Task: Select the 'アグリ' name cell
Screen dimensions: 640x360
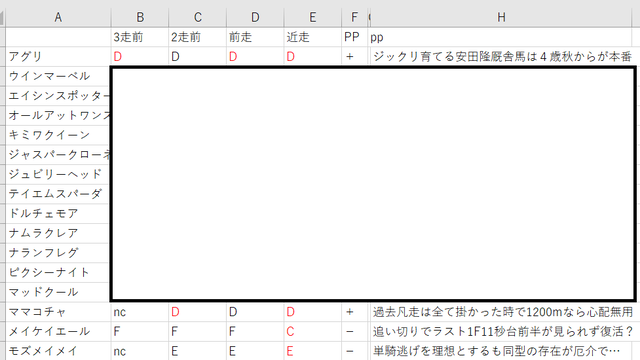Action: click(58, 56)
